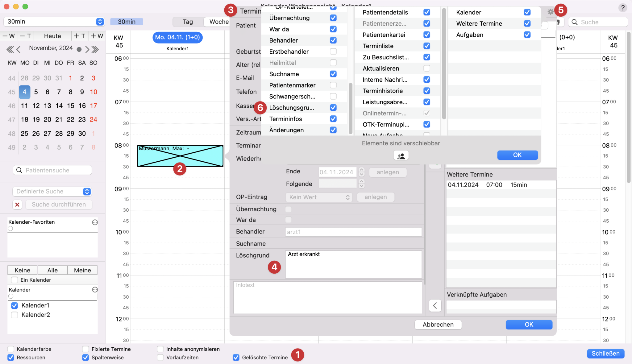Select Keine calendar filter tab
This screenshot has width=632, height=364.
23,270
